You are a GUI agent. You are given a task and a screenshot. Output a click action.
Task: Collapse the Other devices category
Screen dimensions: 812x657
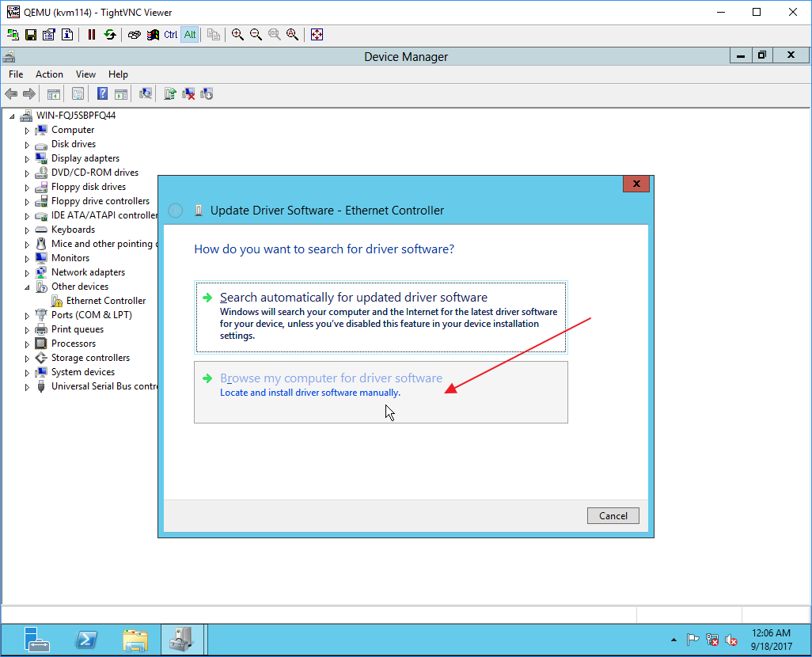[27, 287]
